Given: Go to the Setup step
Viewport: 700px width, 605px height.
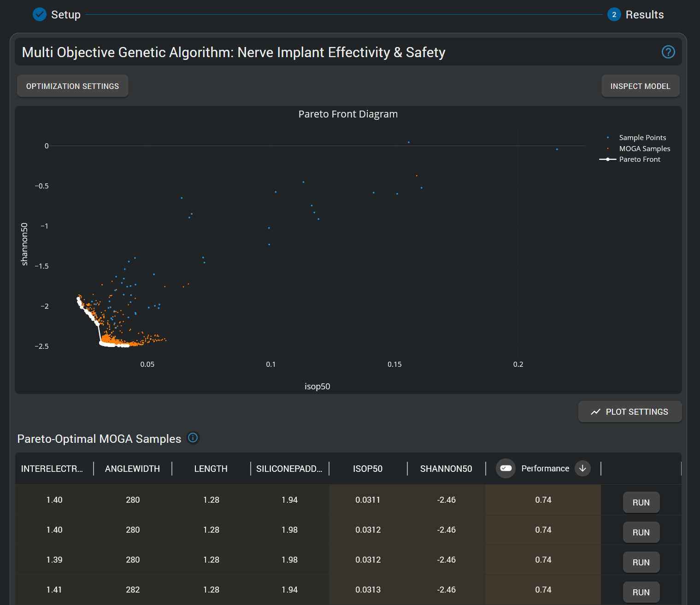Looking at the screenshot, I should [x=65, y=15].
